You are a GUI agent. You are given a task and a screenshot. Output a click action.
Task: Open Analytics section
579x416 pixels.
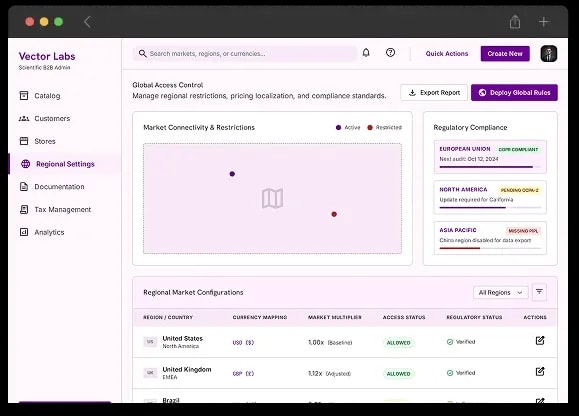(41, 232)
